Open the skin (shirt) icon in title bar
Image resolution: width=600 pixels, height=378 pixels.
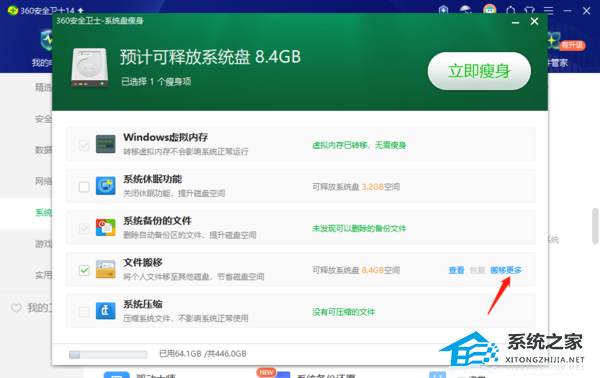coord(529,11)
